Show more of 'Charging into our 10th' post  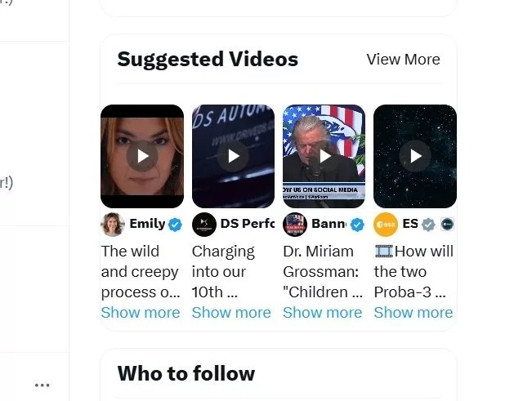231,312
